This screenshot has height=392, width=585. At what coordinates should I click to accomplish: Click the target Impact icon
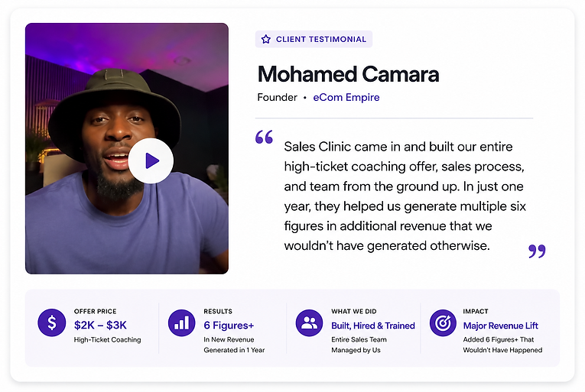(443, 322)
